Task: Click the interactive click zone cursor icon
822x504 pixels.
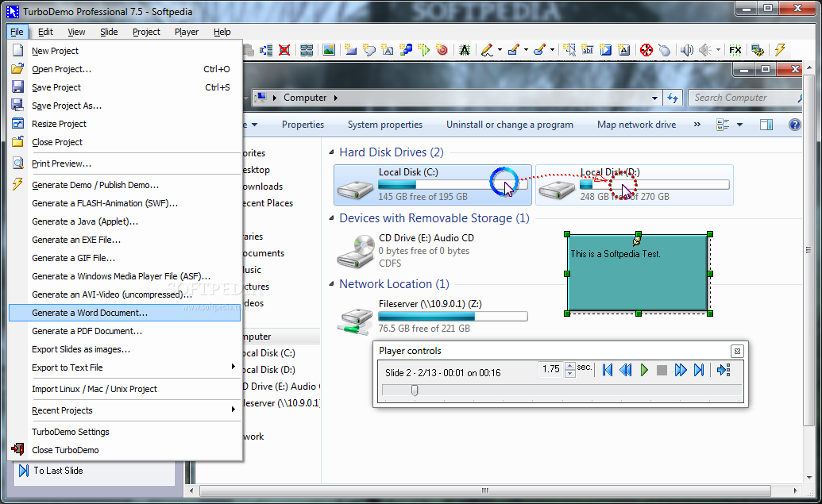Action: (569, 50)
